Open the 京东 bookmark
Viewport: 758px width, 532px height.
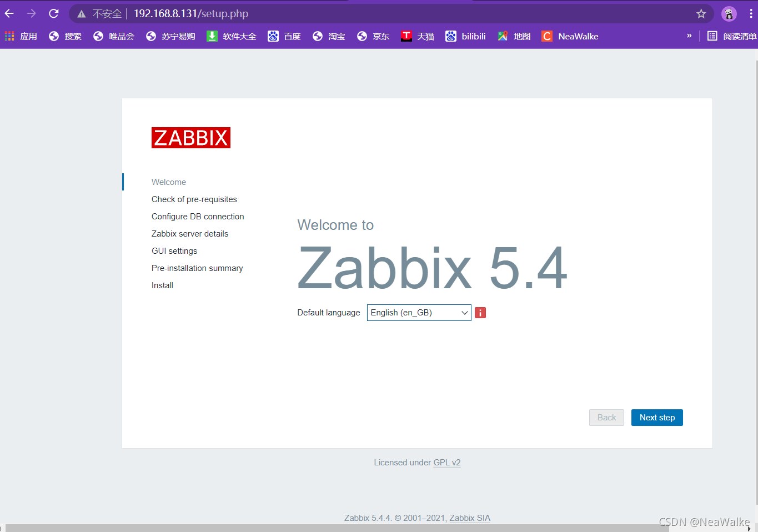click(x=373, y=36)
